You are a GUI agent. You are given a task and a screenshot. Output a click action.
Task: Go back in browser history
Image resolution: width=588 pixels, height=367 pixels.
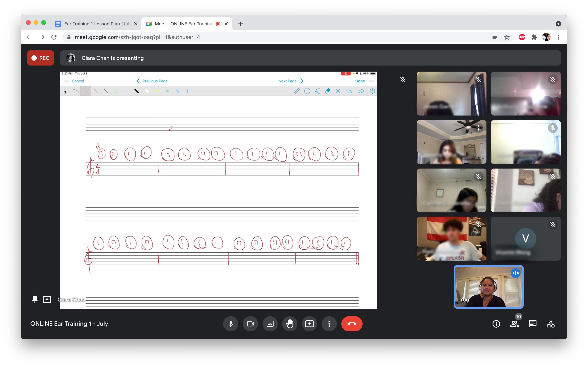(x=30, y=37)
